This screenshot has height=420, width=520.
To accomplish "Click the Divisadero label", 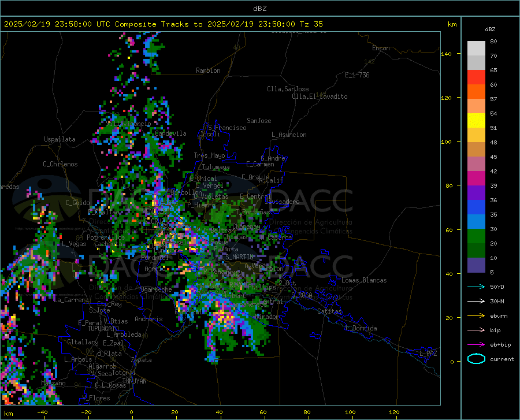I will click(x=282, y=202).
